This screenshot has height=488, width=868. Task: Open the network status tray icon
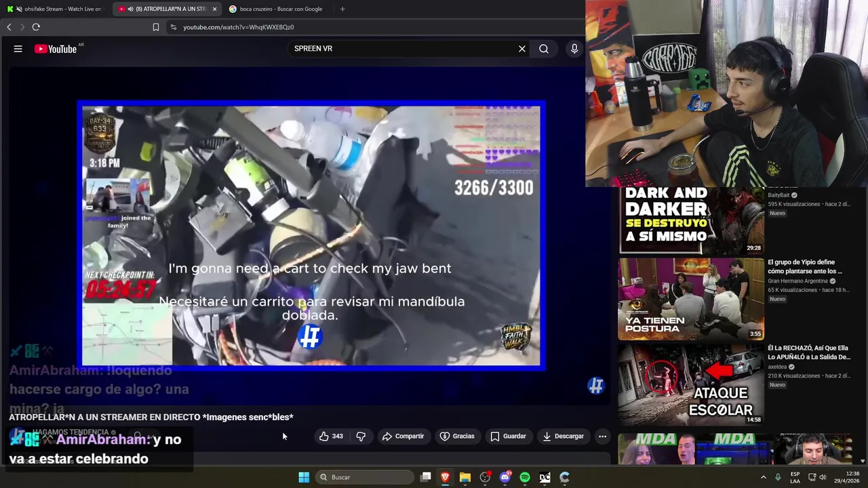[x=810, y=477]
